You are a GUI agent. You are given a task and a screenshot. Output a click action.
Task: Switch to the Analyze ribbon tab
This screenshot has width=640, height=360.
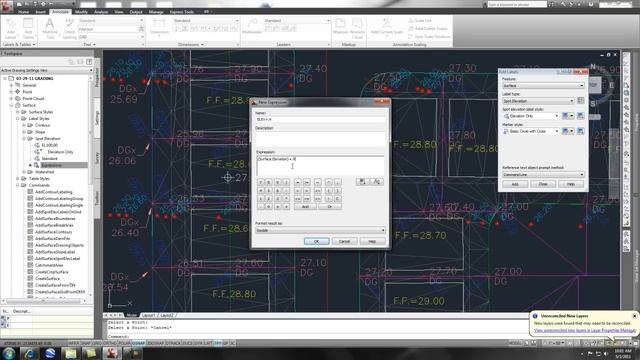[101, 12]
